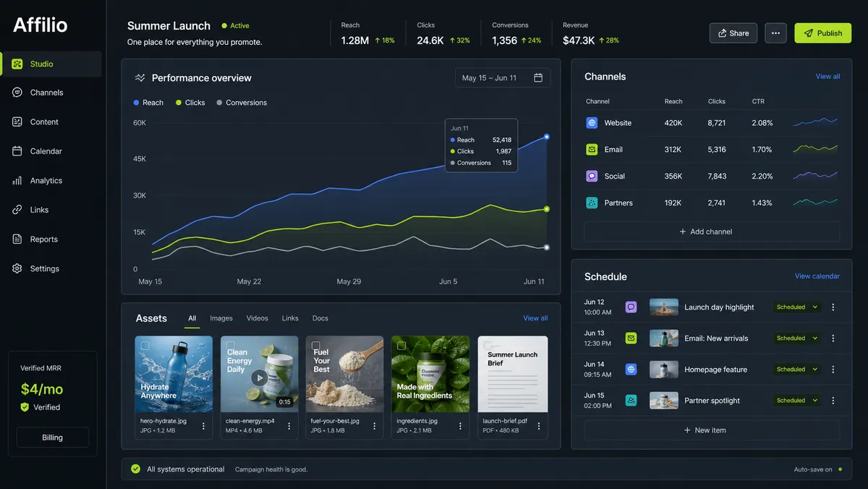Click the Email channel envelope icon

(x=592, y=150)
